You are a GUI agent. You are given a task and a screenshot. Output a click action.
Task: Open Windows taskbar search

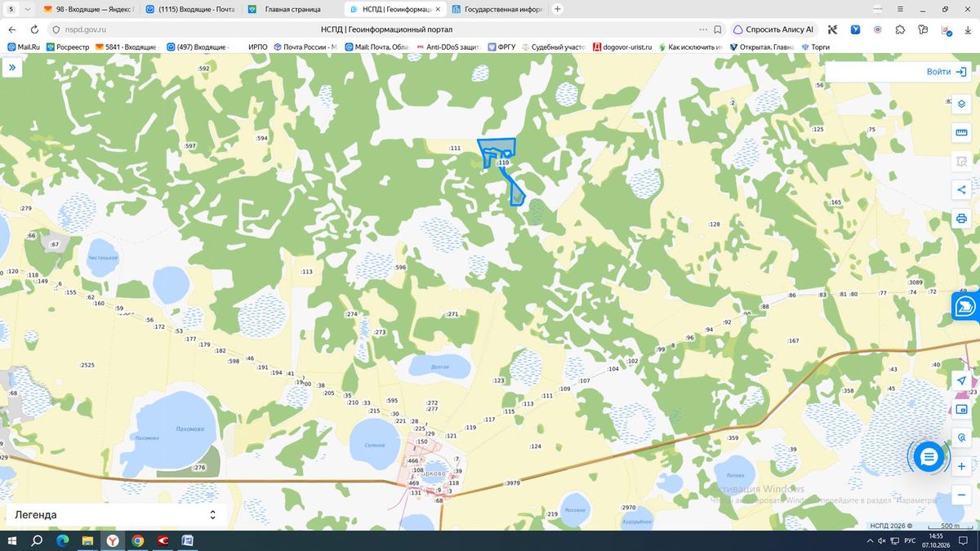[x=37, y=540]
